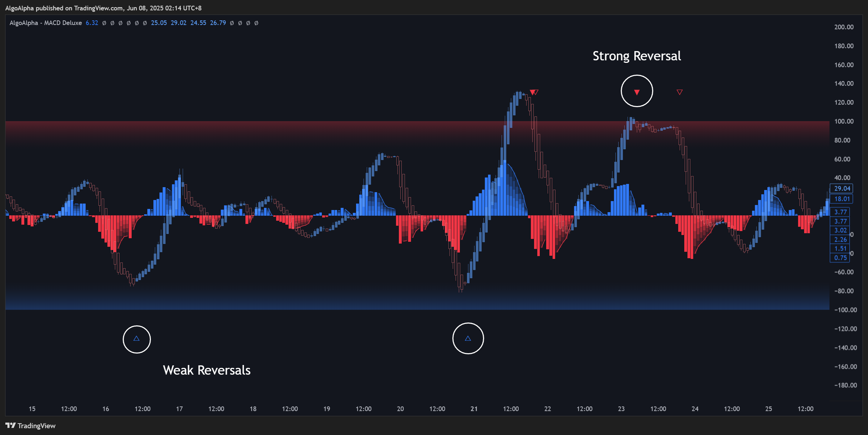
Task: Click date 25 on the time axis
Action: pyautogui.click(x=768, y=409)
